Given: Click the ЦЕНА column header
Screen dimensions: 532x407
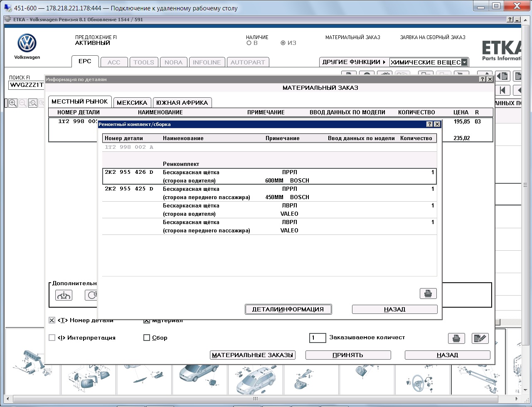Looking at the screenshot, I should coord(461,112).
